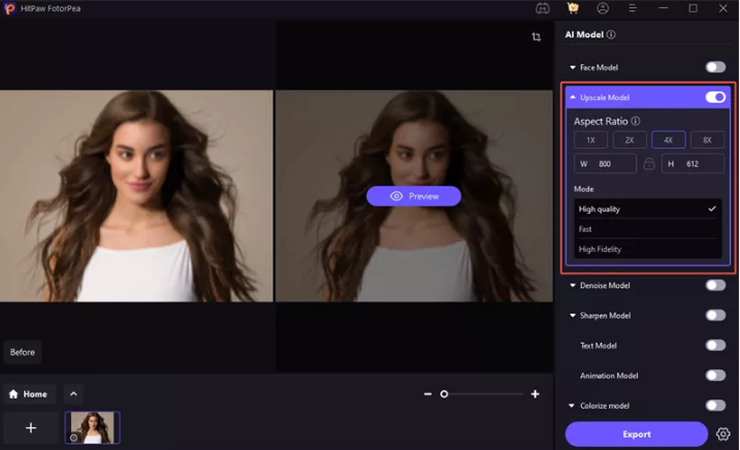Select 4X upscale ratio
This screenshot has width=740, height=450.
point(668,140)
